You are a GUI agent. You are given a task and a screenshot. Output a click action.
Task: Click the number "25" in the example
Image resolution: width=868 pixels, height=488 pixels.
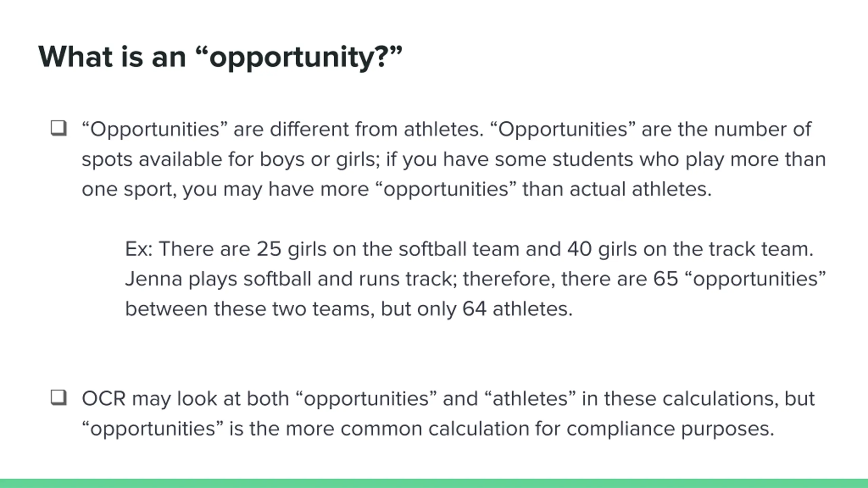point(269,249)
